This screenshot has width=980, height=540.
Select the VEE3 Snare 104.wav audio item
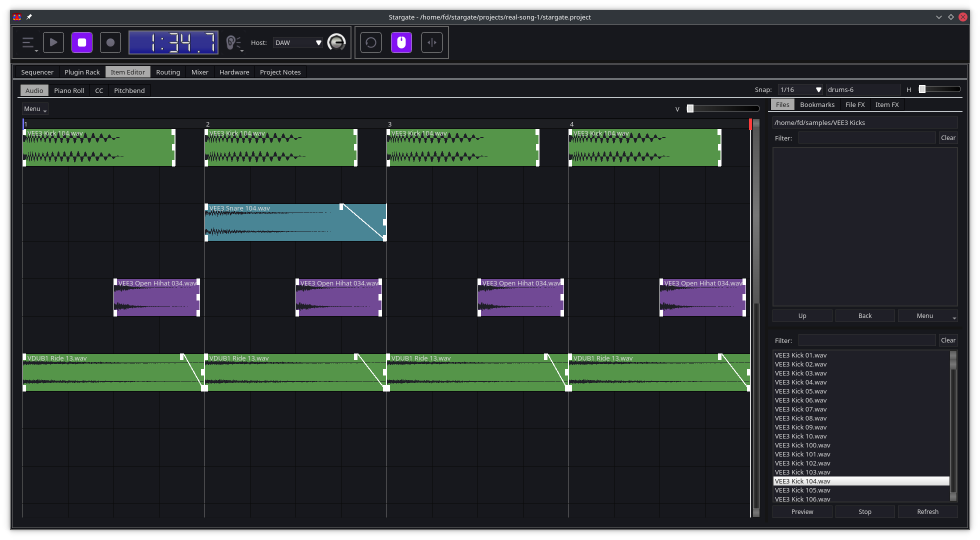[295, 222]
